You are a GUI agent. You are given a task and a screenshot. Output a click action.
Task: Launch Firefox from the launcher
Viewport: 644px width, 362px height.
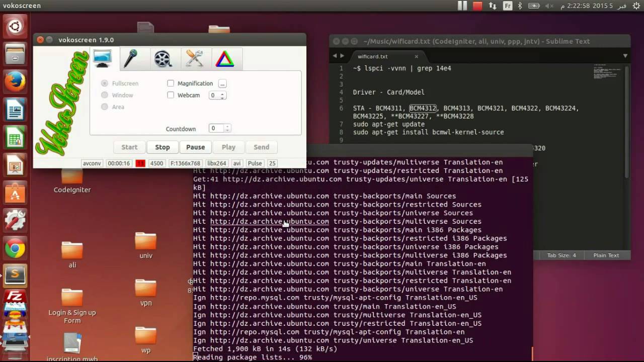pos(15,81)
